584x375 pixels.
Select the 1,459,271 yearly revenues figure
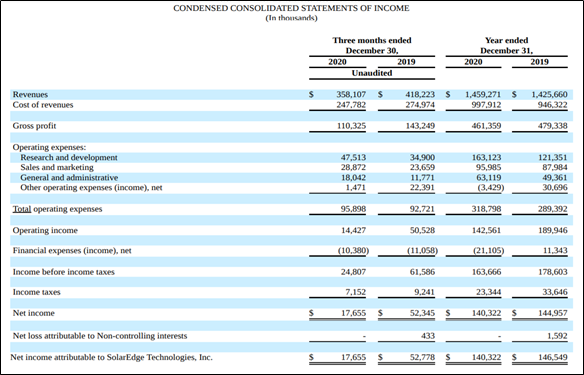click(483, 95)
